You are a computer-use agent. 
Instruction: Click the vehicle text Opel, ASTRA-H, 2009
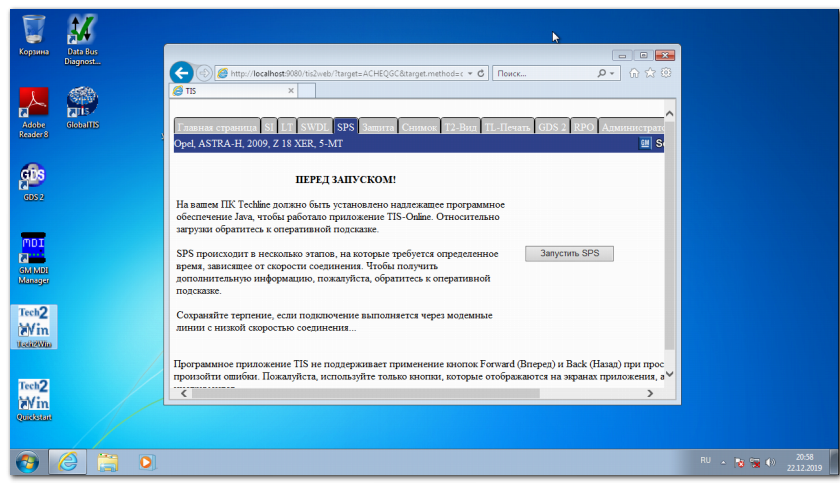coord(258,144)
